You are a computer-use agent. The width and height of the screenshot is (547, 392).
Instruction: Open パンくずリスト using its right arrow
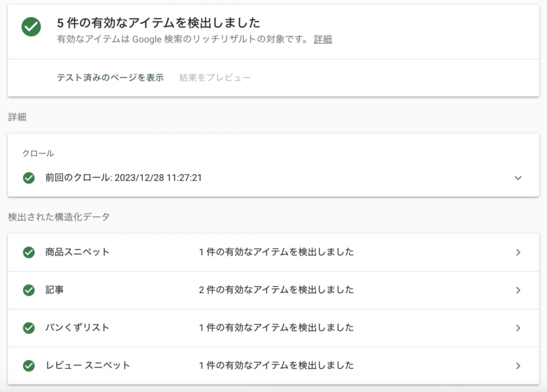[x=518, y=328]
